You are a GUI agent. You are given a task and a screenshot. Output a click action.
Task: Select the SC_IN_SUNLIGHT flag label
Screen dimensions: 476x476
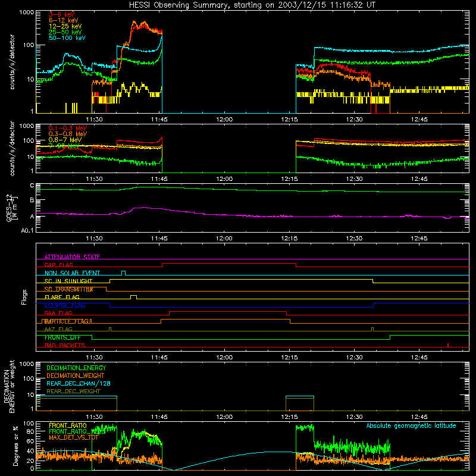pos(68,281)
